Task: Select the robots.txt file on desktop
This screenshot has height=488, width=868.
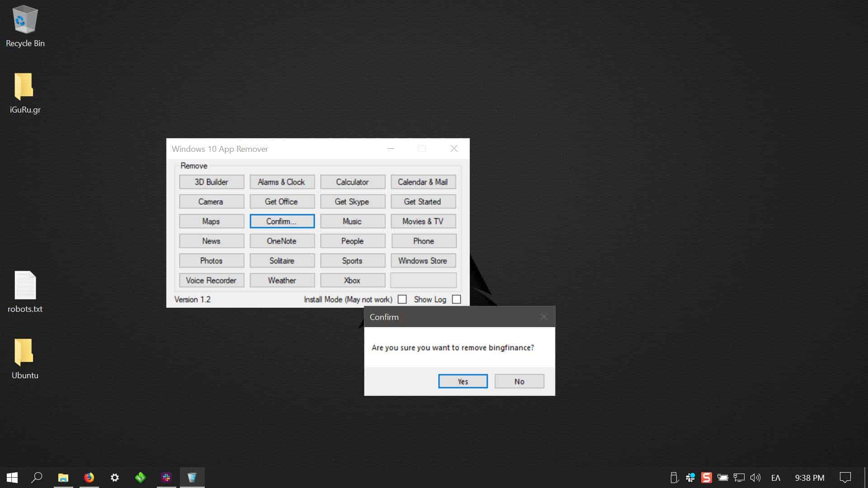Action: pyautogui.click(x=25, y=292)
